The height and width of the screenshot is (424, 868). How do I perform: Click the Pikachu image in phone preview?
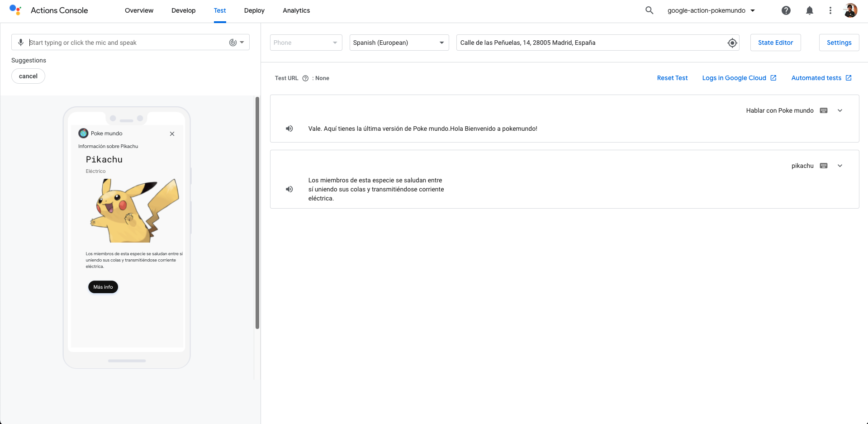click(x=135, y=210)
